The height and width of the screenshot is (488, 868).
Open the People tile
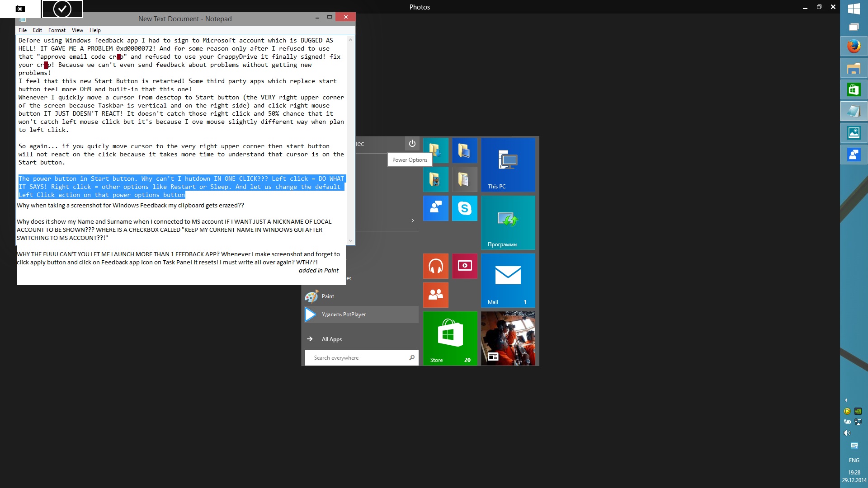(x=435, y=295)
